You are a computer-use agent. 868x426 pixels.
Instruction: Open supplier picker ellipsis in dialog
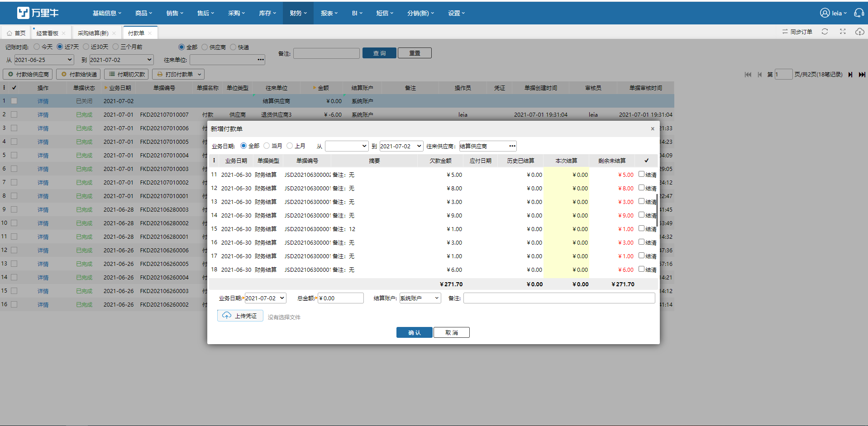click(512, 146)
